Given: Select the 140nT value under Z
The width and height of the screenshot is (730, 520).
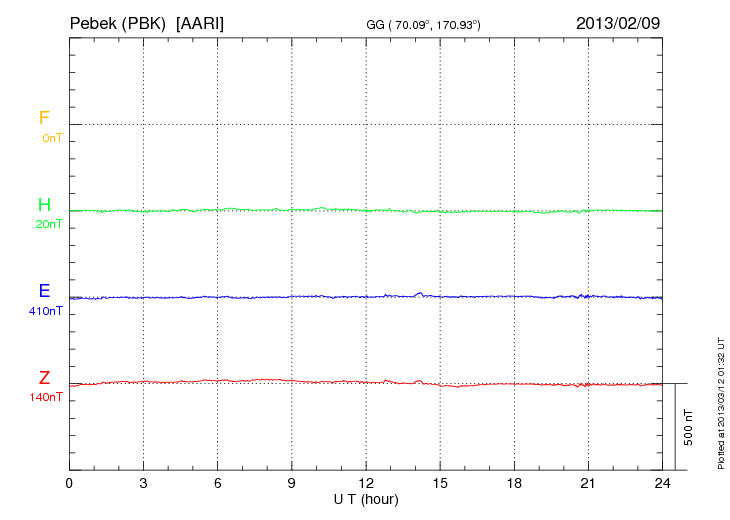Looking at the screenshot, I should tap(46, 397).
